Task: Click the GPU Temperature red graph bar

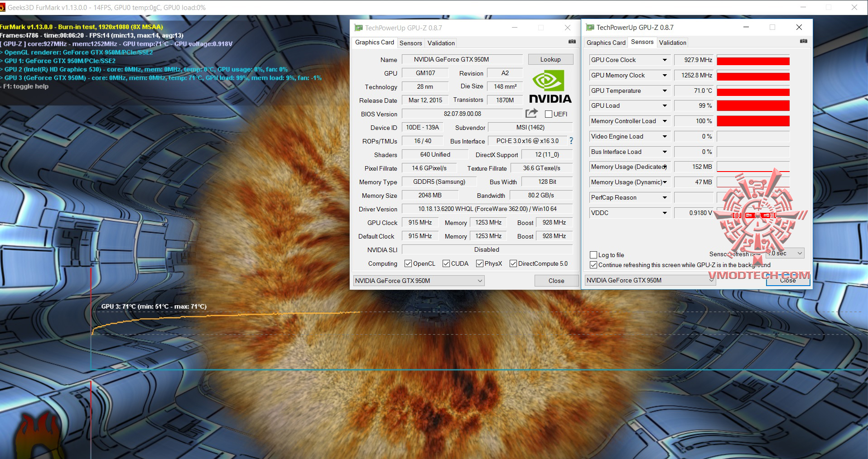Action: [x=753, y=92]
